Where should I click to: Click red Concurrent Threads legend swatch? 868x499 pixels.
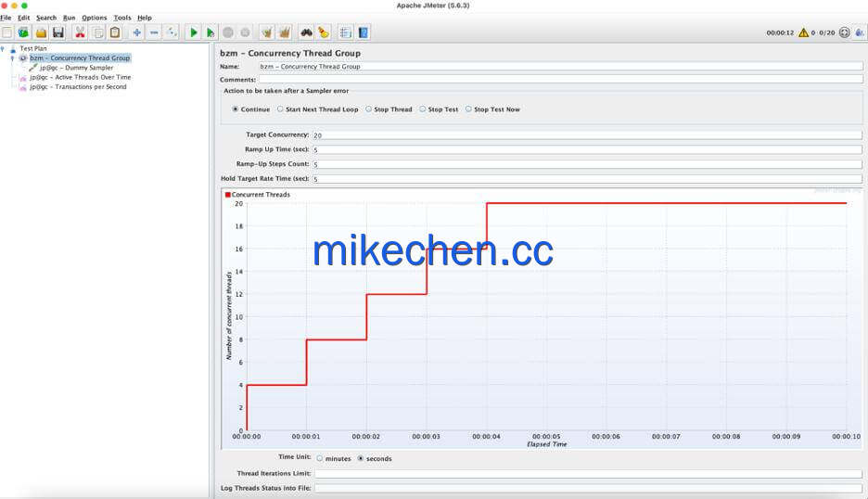227,195
